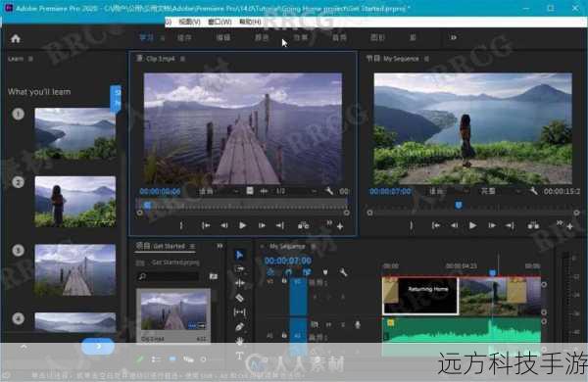Open My Sequence Program panel menu

426,59
